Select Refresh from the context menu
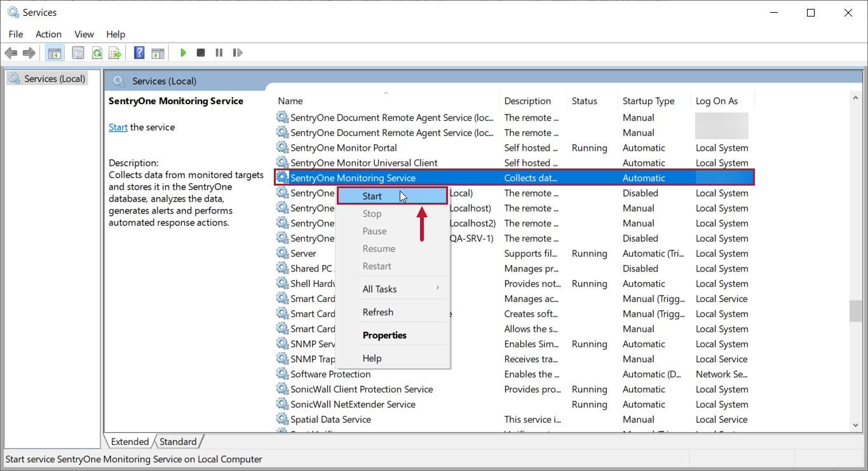868x471 pixels. coord(377,311)
